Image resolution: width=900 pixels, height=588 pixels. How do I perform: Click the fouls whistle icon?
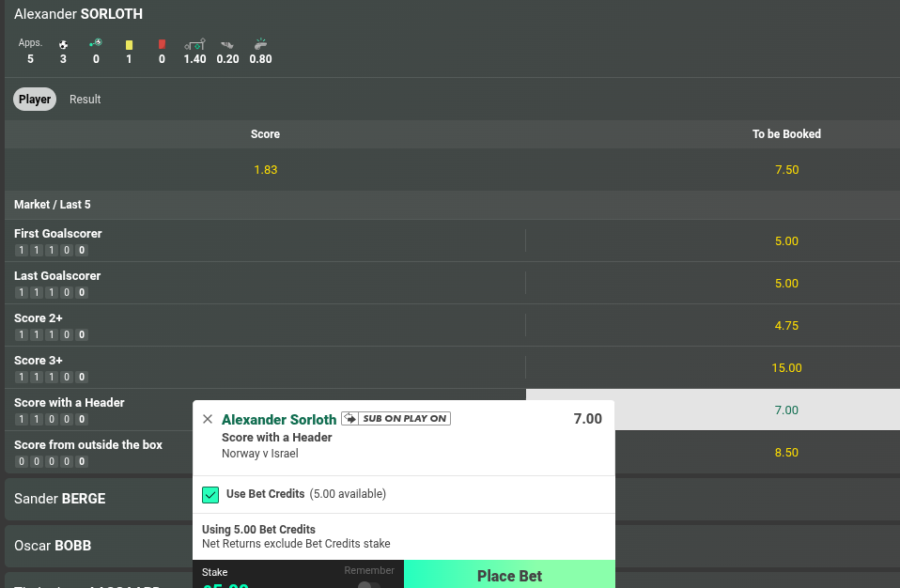[x=260, y=43]
